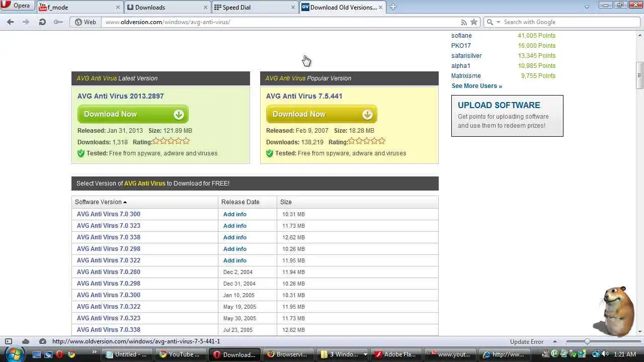Click yellow Download Now button for 7.5.441
This screenshot has height=362, width=644.
[321, 114]
